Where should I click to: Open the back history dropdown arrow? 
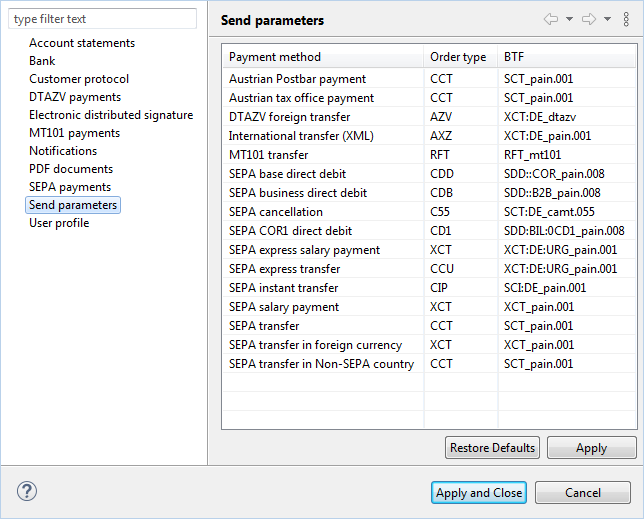569,19
